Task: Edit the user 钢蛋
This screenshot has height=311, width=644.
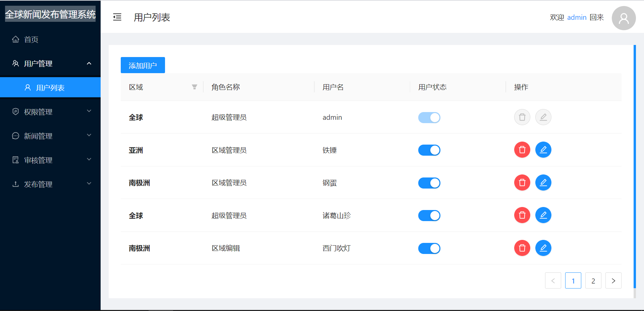Action: click(543, 183)
